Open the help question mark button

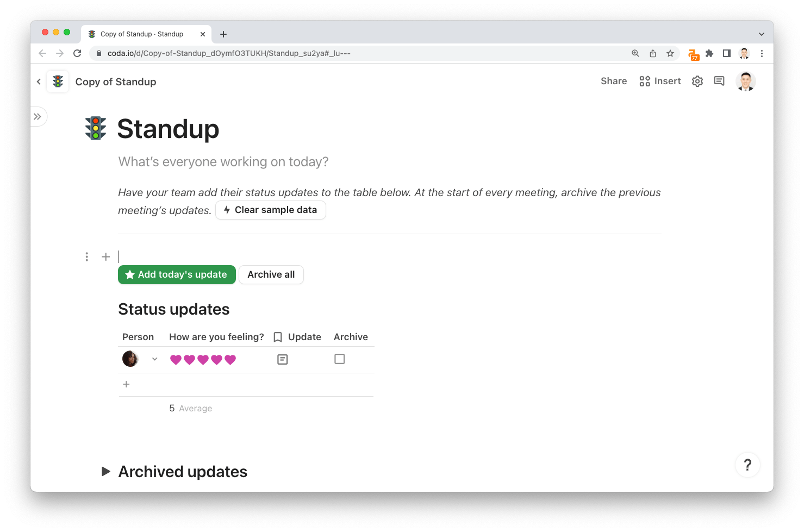click(747, 465)
